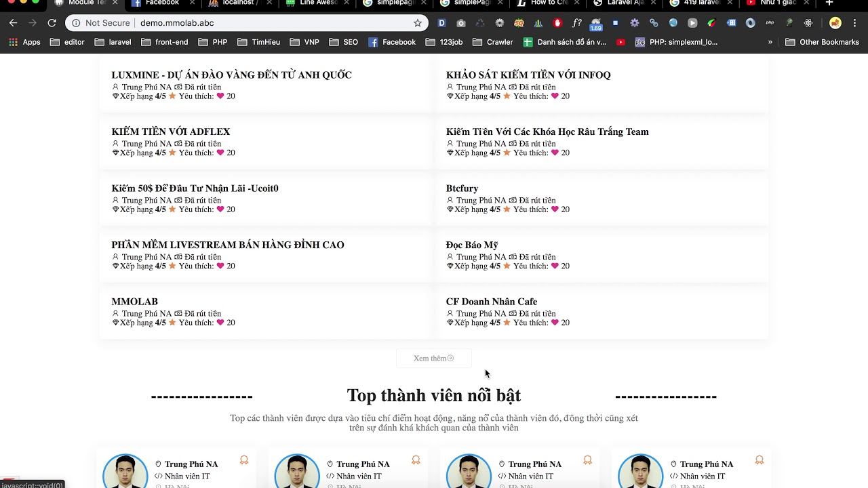The image size is (868, 488).
Task: Bookmark this page with the star icon
Action: (x=418, y=23)
